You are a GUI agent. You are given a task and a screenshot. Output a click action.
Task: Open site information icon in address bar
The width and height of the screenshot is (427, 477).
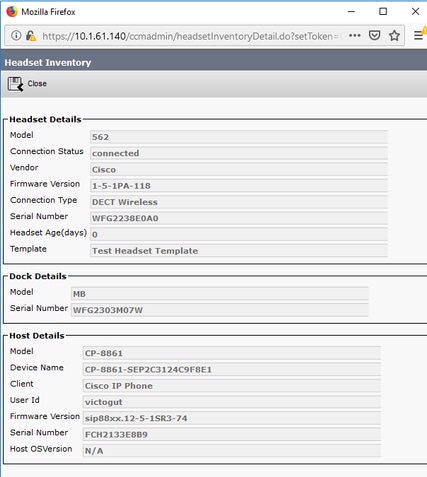[x=16, y=35]
